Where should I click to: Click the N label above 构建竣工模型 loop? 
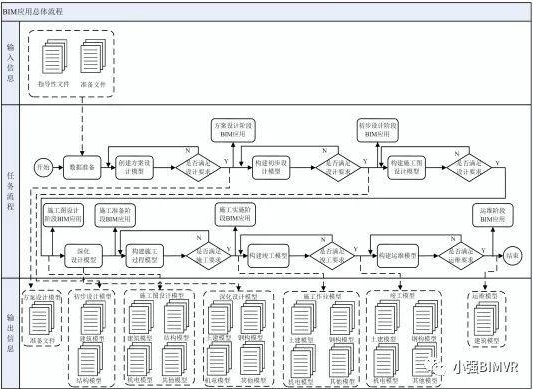[323, 239]
